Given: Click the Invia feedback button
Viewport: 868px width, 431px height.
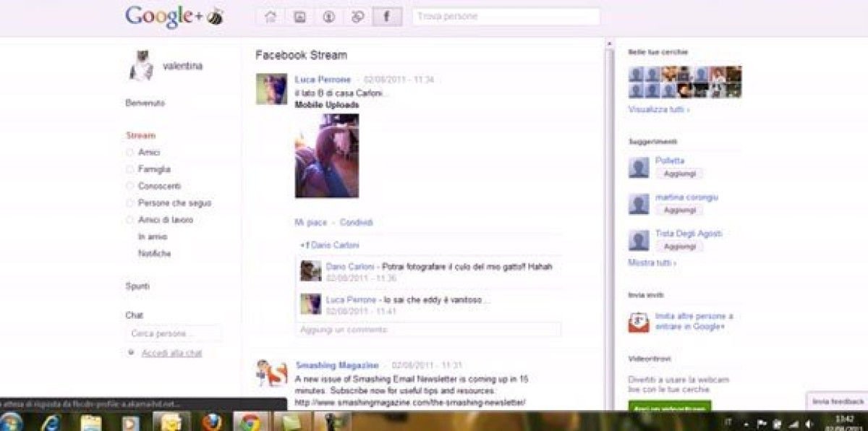Looking at the screenshot, I should (x=838, y=401).
